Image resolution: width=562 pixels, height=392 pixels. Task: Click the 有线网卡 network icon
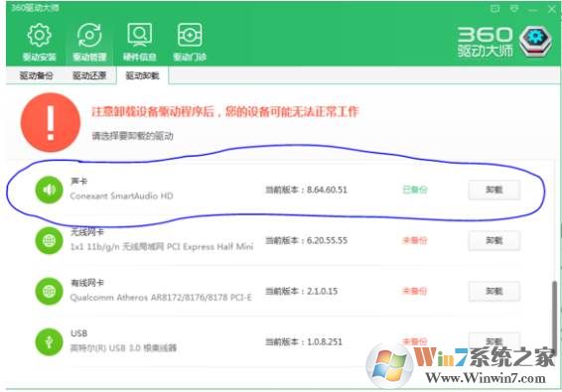[x=49, y=292]
